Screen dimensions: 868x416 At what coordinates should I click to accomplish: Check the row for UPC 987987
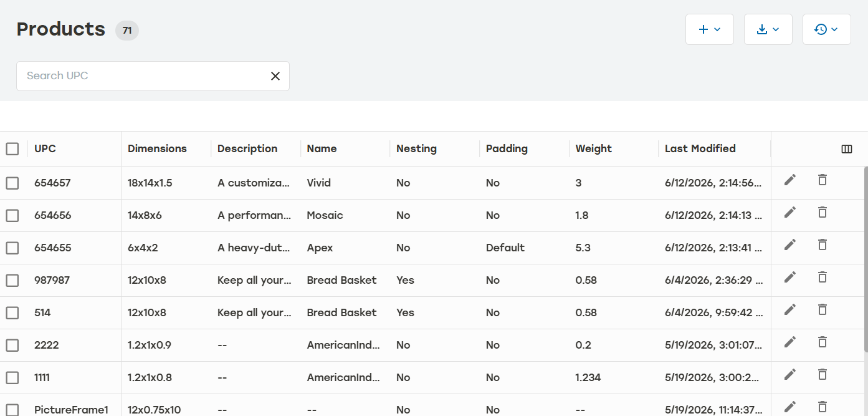(x=12, y=281)
